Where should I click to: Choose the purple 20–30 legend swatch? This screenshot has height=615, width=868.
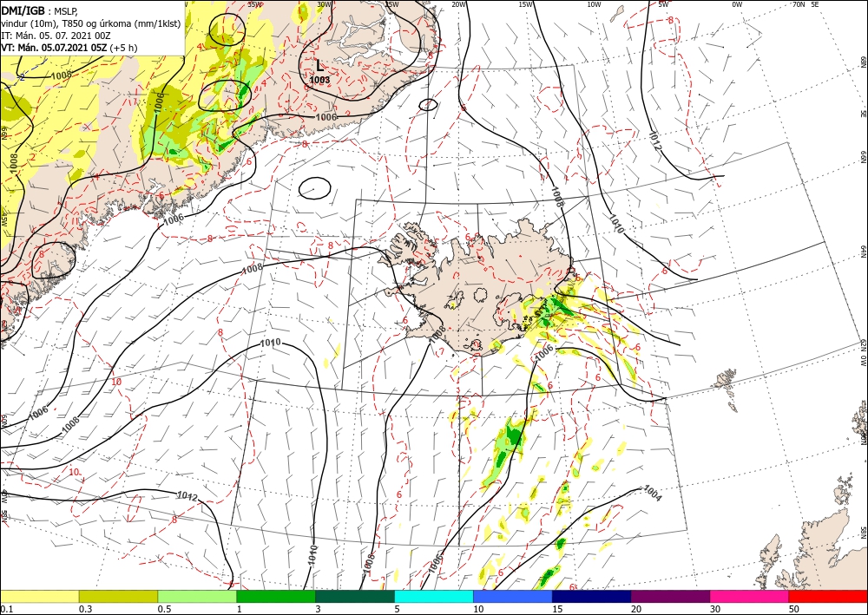(670, 596)
